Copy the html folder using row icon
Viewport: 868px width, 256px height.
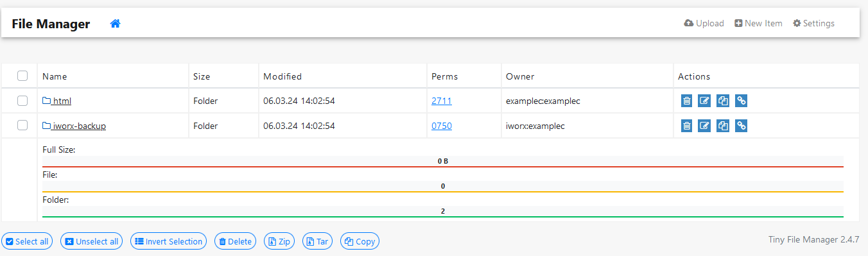723,101
